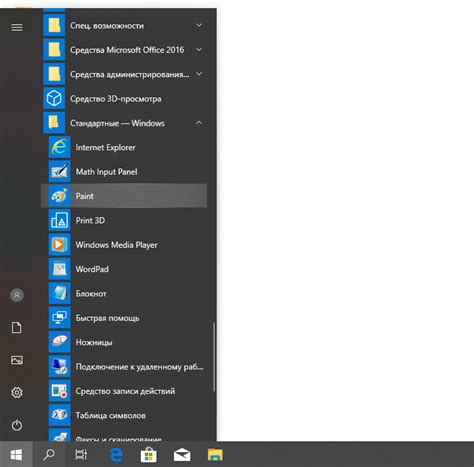The height and width of the screenshot is (467, 474).
Task: Launch Microsoft Edge from the taskbar
Action: point(116,454)
